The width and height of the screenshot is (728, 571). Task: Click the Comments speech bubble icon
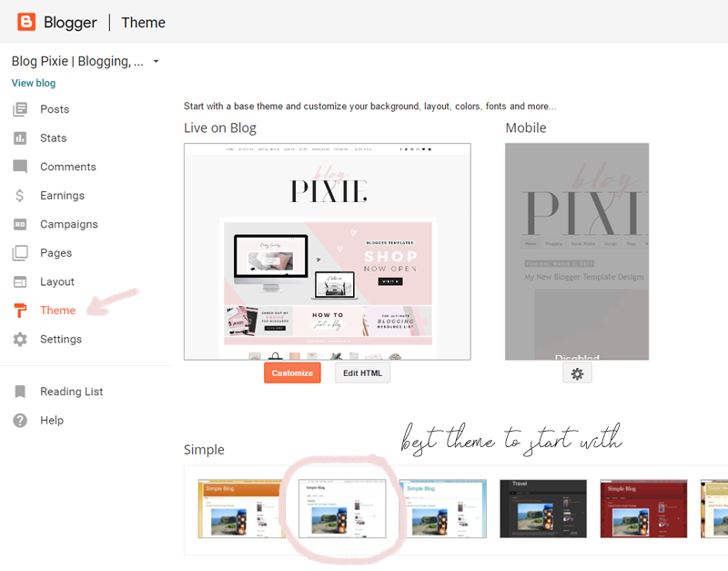pos(20,167)
